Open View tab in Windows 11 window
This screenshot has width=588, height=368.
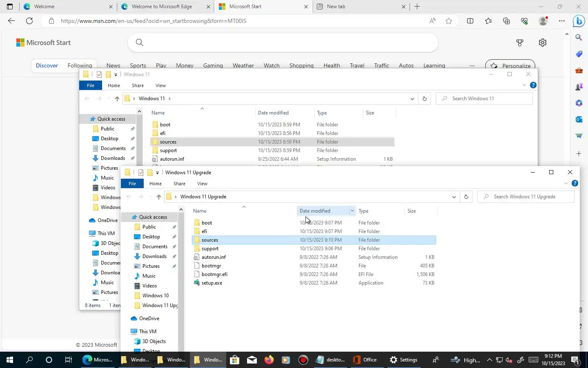coord(160,85)
